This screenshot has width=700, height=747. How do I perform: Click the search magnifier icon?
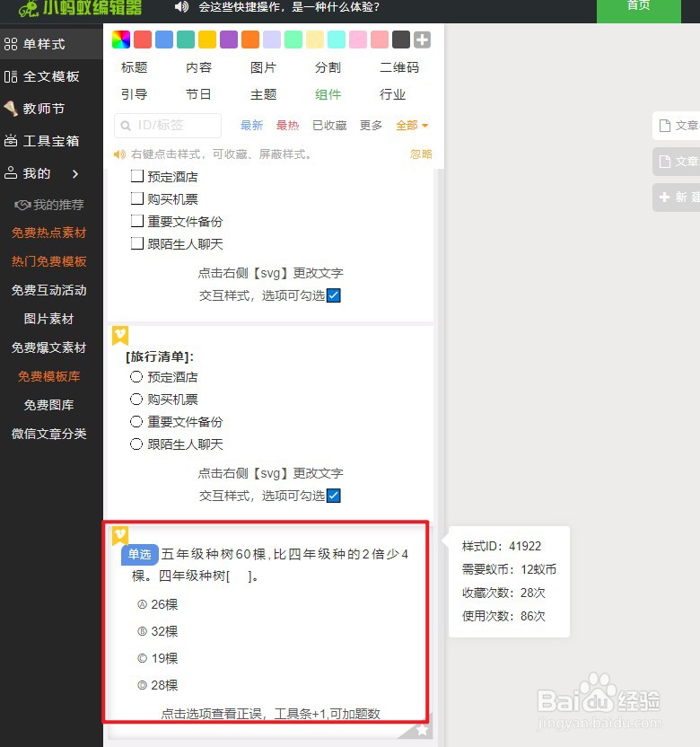coord(126,126)
